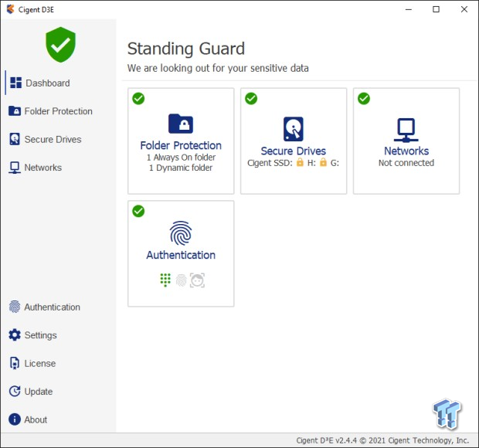Viewport: 479px width, 448px height.
Task: Click the Networks card title
Action: tap(406, 151)
